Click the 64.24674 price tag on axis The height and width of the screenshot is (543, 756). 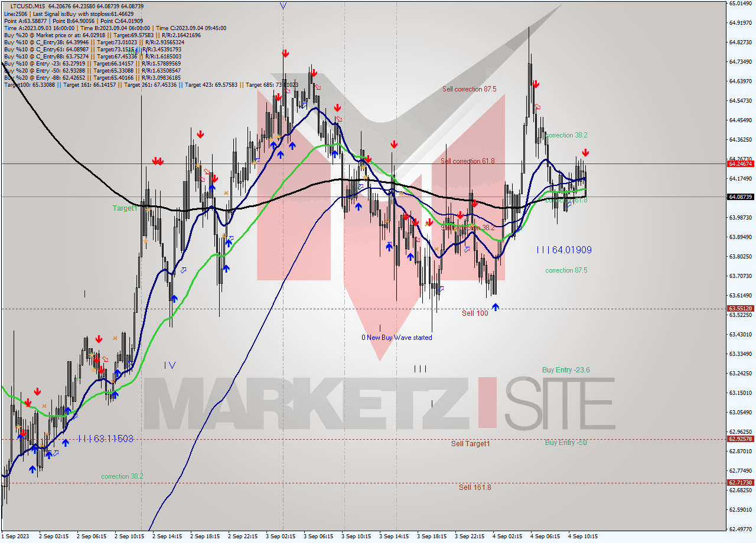coord(741,163)
